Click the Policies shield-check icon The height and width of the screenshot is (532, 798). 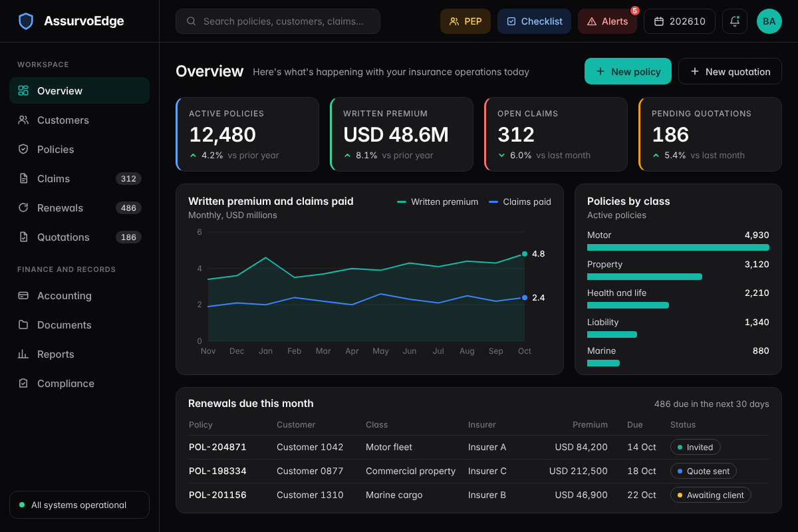coord(23,149)
